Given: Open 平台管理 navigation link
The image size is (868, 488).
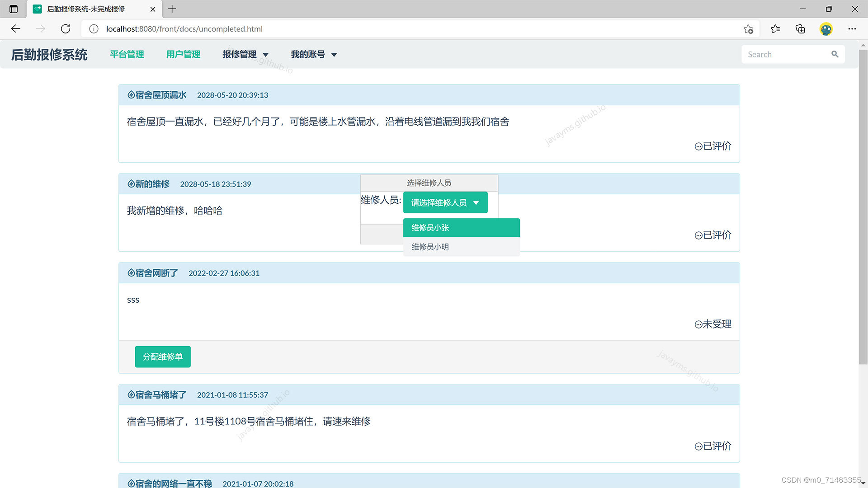Looking at the screenshot, I should tap(127, 54).
